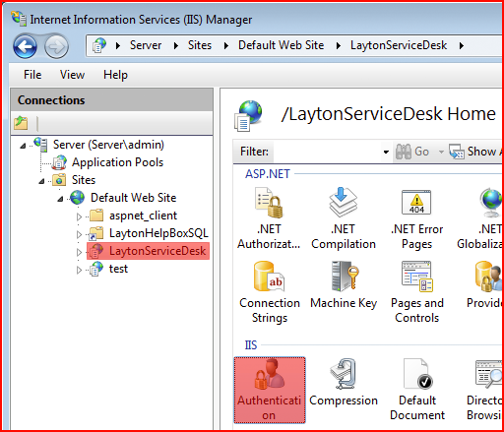Expand the aspnet_client node
The height and width of the screenshot is (432, 504).
coord(79,216)
